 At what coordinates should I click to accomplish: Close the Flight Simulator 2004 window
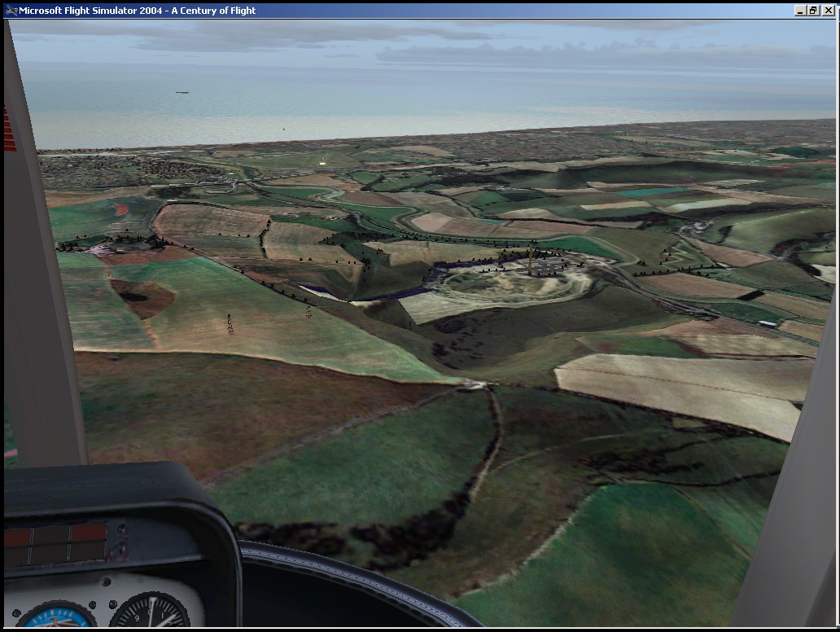(x=828, y=11)
